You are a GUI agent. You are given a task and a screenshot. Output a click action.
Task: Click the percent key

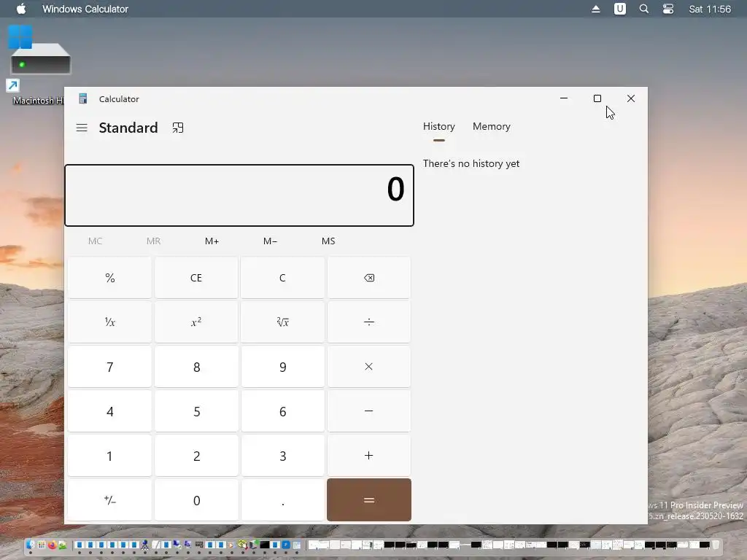[109, 278]
